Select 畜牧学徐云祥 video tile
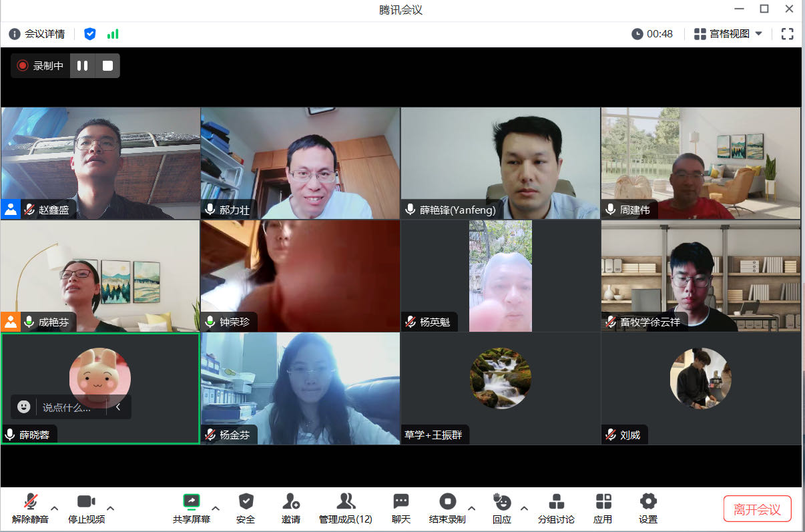The width and height of the screenshot is (805, 532). pyautogui.click(x=701, y=276)
